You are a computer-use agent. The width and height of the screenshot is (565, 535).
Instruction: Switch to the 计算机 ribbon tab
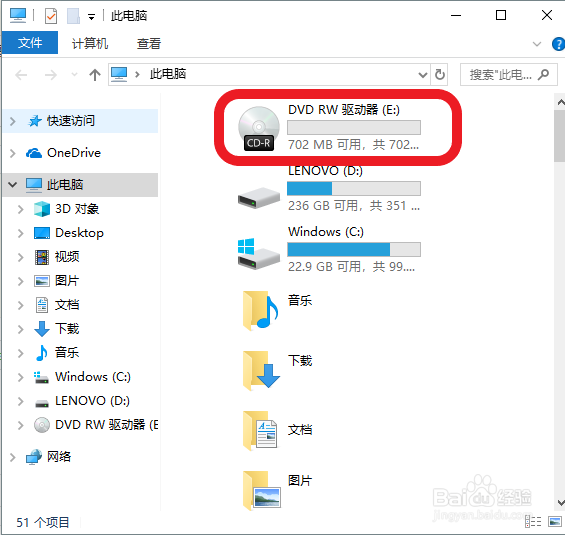coord(90,44)
